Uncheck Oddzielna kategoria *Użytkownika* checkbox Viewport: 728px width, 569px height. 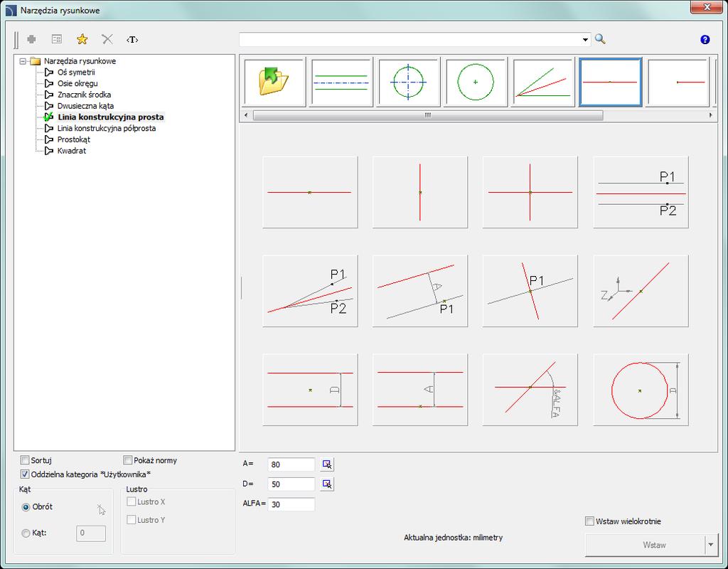click(25, 474)
